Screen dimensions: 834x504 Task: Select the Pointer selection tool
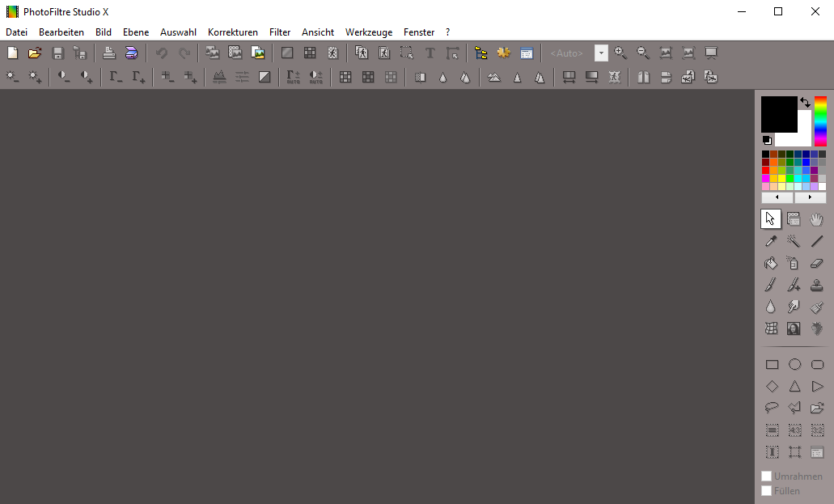771,218
